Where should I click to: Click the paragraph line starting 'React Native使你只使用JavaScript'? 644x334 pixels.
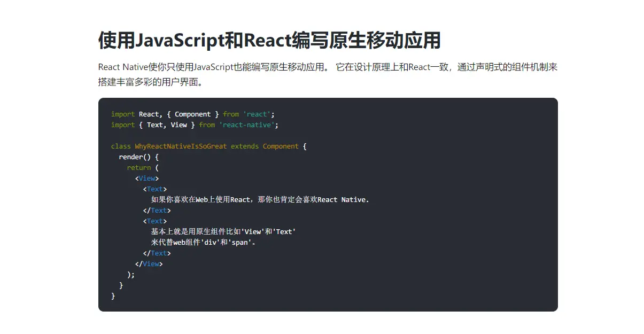328,67
